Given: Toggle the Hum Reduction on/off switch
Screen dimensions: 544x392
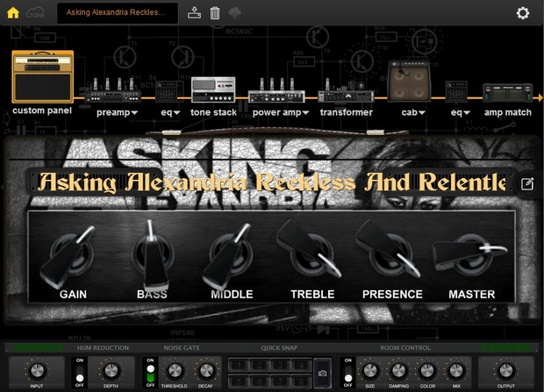Looking at the screenshot, I should pos(80,373).
